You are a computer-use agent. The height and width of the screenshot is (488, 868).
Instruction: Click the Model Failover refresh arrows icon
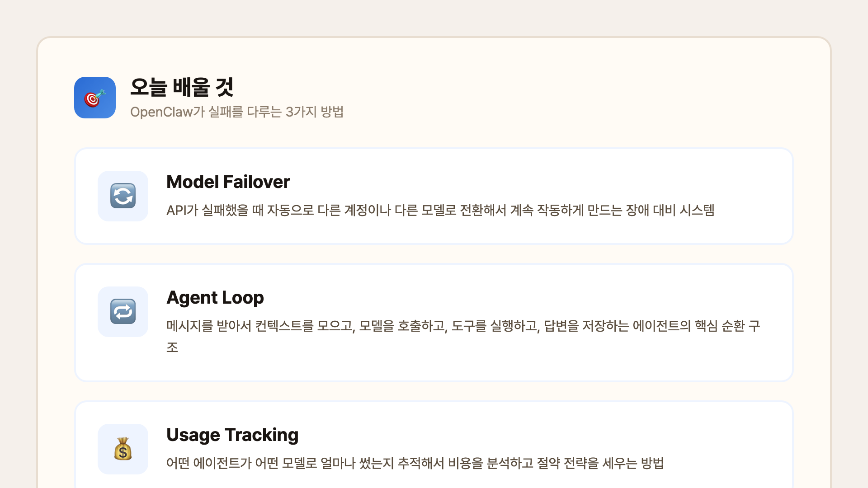123,196
